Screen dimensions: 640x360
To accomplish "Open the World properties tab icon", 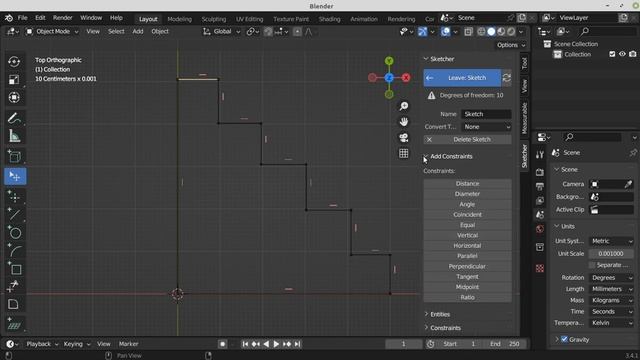I will (540, 229).
